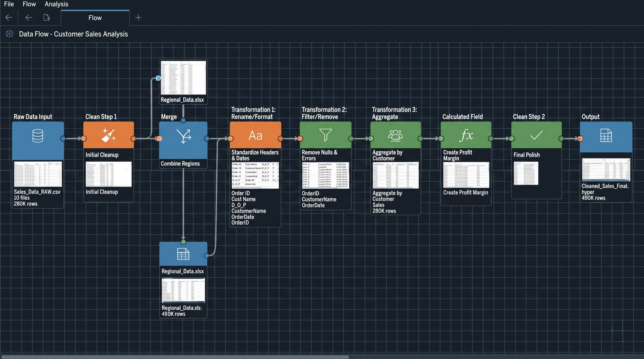Screen dimensions: 644x359
Task: Click the orange output connector of Transformation 1
Action: tap(281, 139)
